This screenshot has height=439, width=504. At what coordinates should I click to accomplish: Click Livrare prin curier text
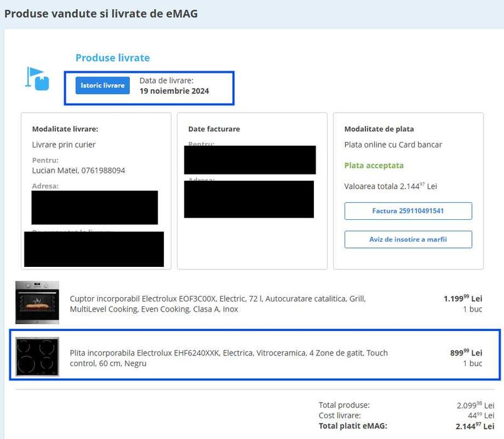pos(63,144)
